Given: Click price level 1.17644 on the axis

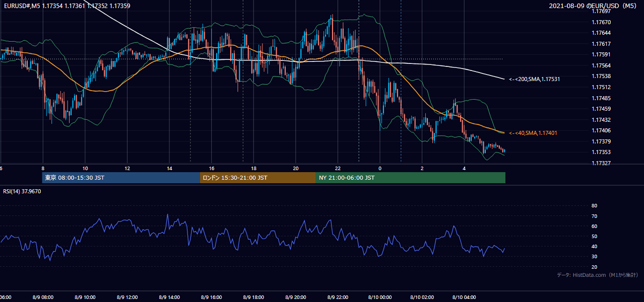Looking at the screenshot, I should [601, 33].
